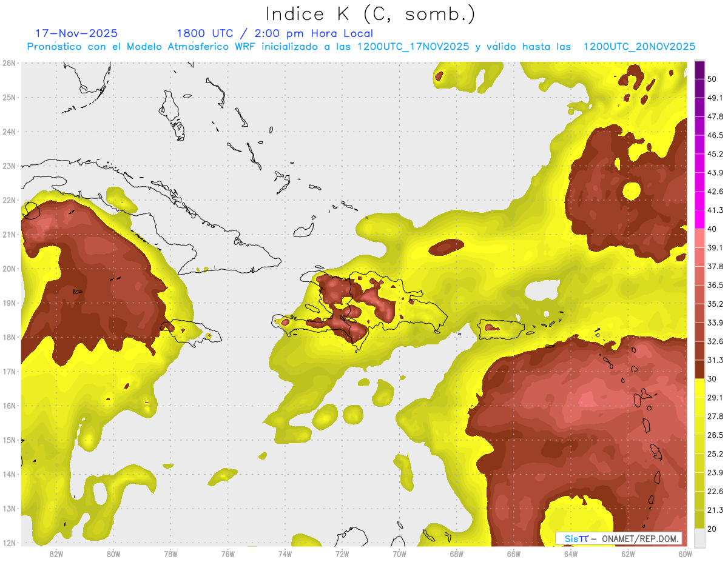Click the latitude label "23N"

pyautogui.click(x=9, y=166)
